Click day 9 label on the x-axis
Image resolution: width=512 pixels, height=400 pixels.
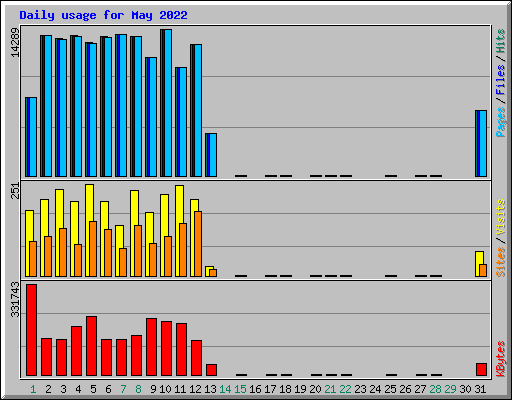coord(153,389)
